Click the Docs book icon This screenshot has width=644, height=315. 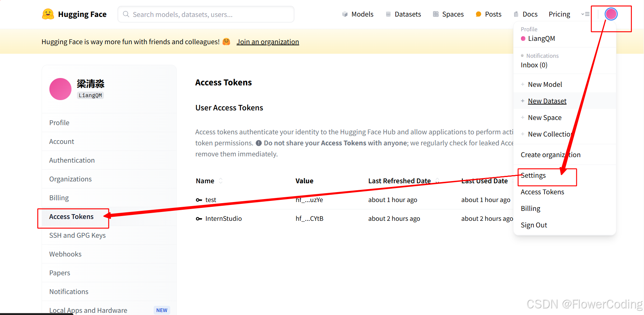[x=516, y=14]
